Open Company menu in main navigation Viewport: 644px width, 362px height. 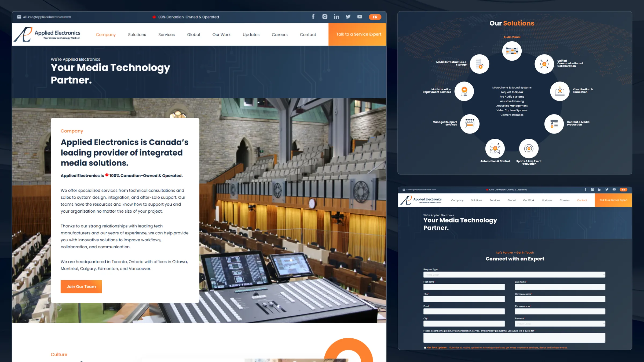click(106, 35)
